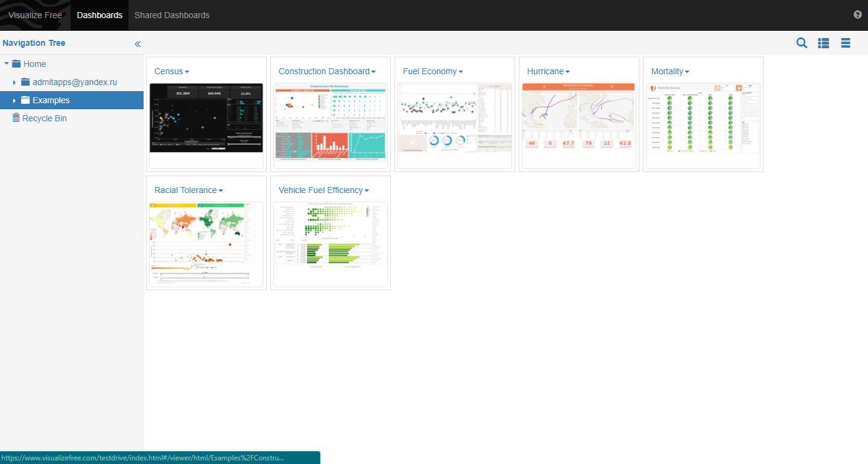Viewport: 868px width, 464px height.
Task: Click the Census title link
Action: (168, 71)
